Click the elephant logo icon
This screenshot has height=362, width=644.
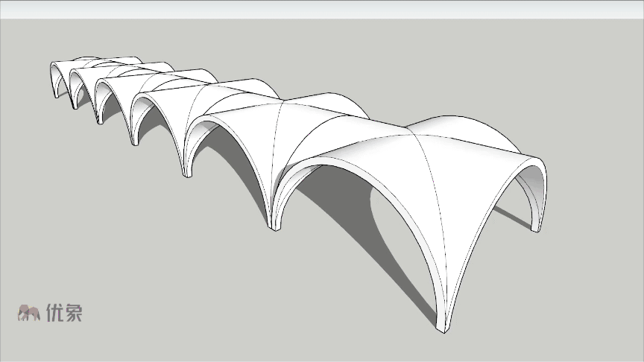point(28,312)
